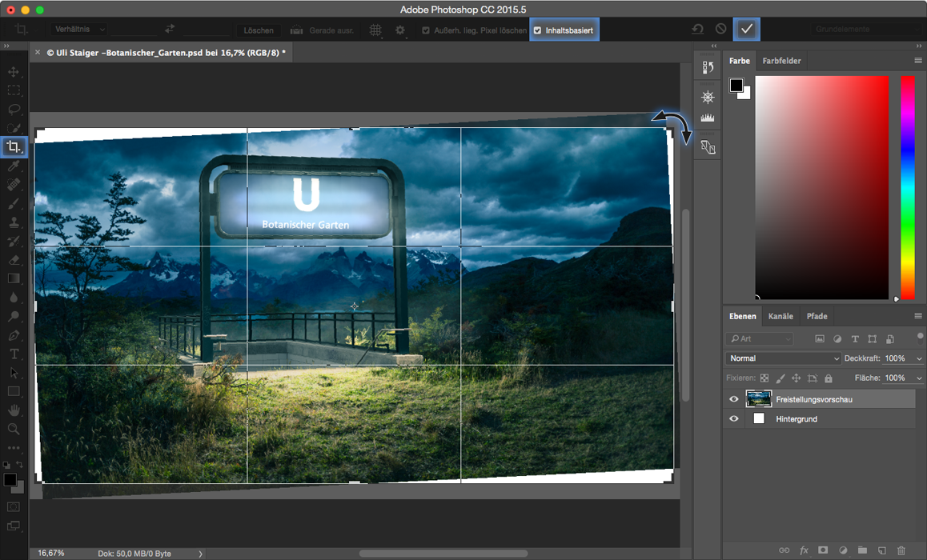927x560 pixels.
Task: Select the Lasso tool
Action: (13, 110)
